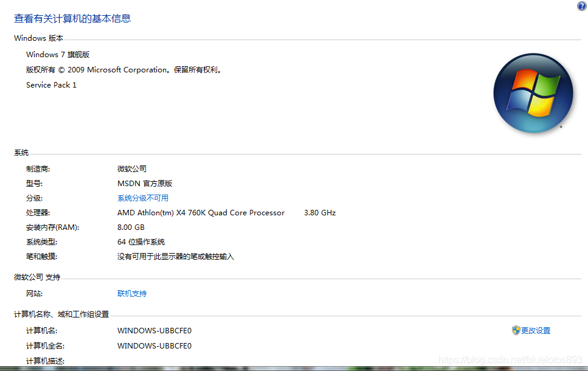Open the help question mark icon
The image size is (588, 371).
(582, 6)
